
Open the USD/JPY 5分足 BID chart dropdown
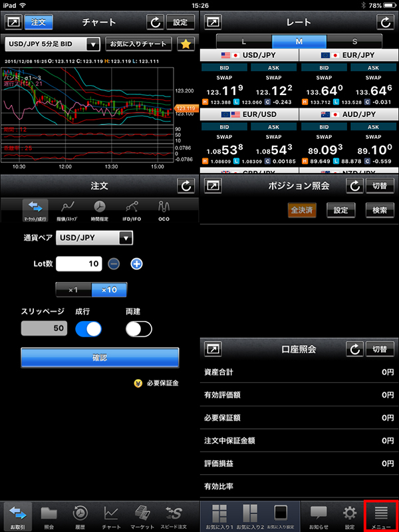(x=52, y=45)
